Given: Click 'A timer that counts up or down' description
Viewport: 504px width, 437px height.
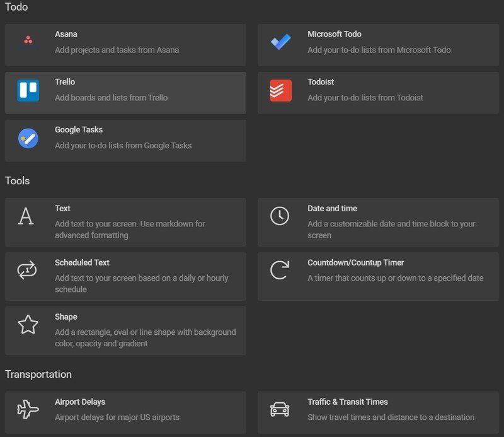Looking at the screenshot, I should click(396, 278).
